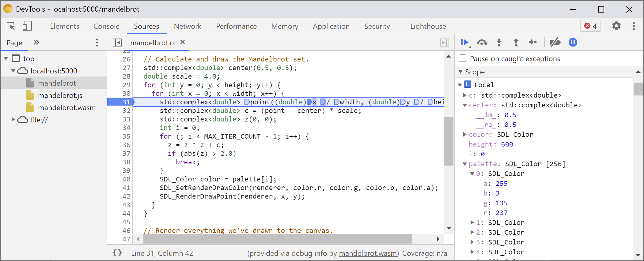Open the Lighthouse panel
Image resolution: width=644 pixels, height=261 pixels.
[428, 26]
